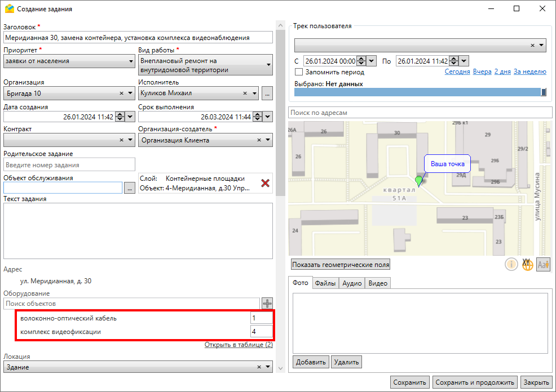Enable the Запомнить период checkbox

299,72
